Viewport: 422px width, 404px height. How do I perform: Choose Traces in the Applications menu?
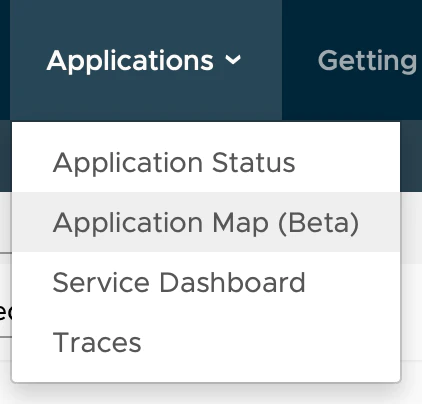pyautogui.click(x=206, y=342)
